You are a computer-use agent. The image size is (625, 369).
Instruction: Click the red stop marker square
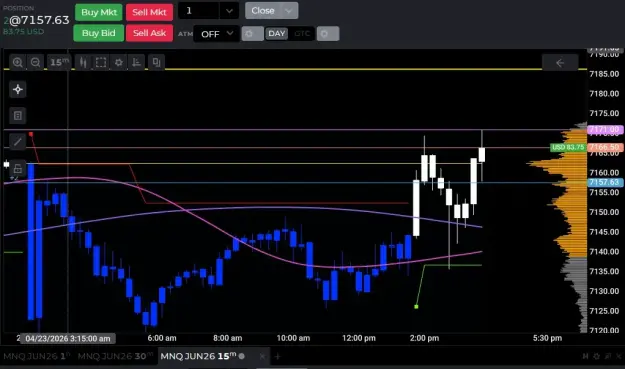tap(31, 134)
